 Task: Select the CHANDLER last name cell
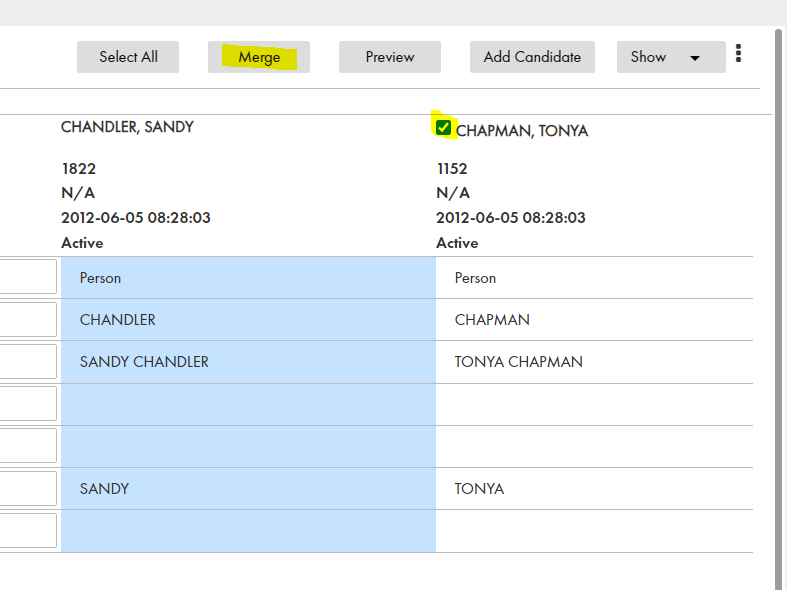[x=248, y=320]
